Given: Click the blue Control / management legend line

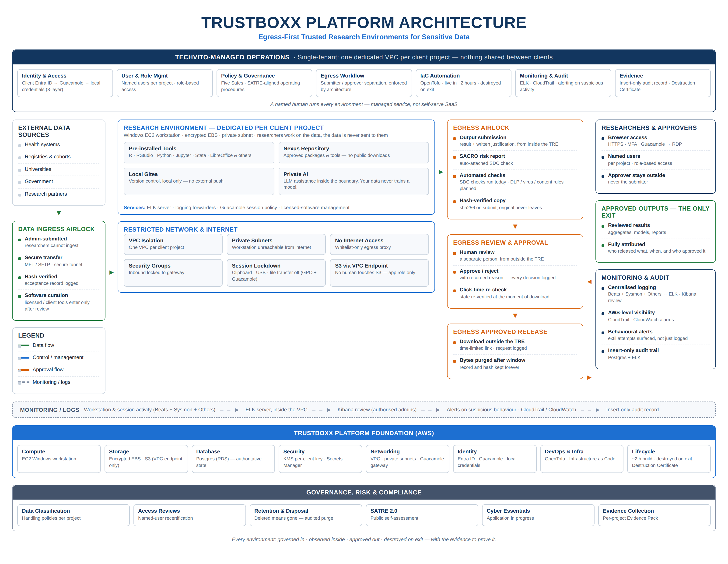Looking at the screenshot, I should pos(24,358).
